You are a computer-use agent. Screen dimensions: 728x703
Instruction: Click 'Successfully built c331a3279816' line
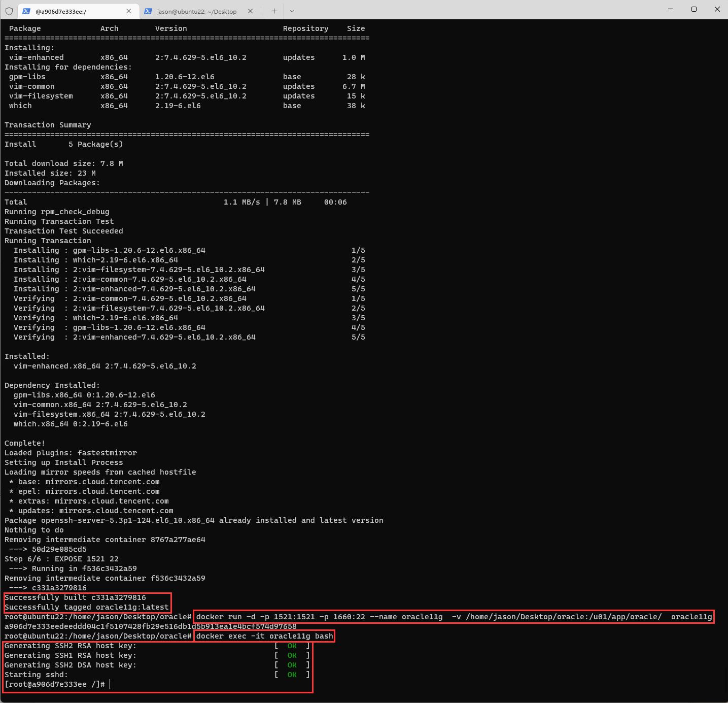point(75,597)
